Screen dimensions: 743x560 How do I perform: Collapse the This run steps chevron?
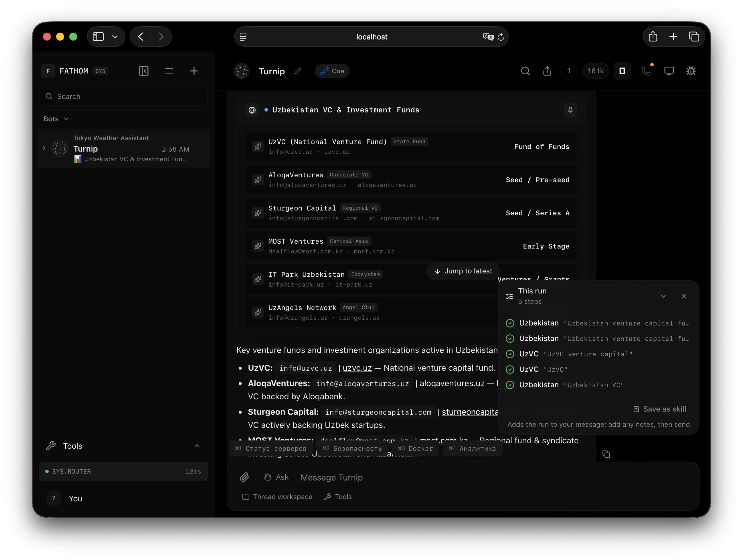[663, 296]
